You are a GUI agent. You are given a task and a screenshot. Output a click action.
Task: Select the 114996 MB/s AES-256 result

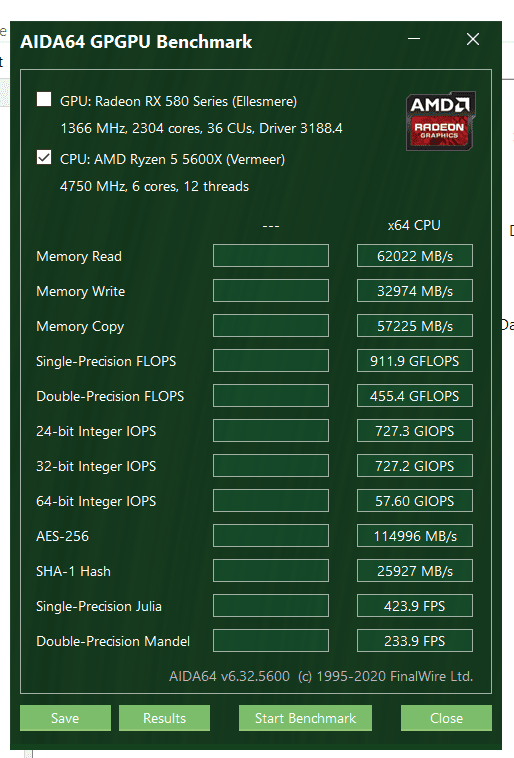click(x=415, y=536)
